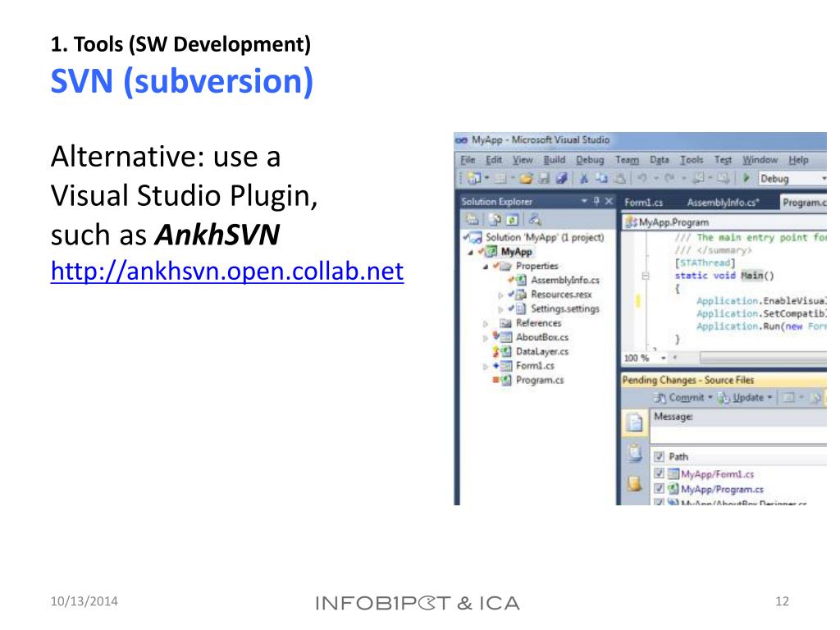The height and width of the screenshot is (630, 840).
Task: Open the Edit menu
Action: coord(494,160)
